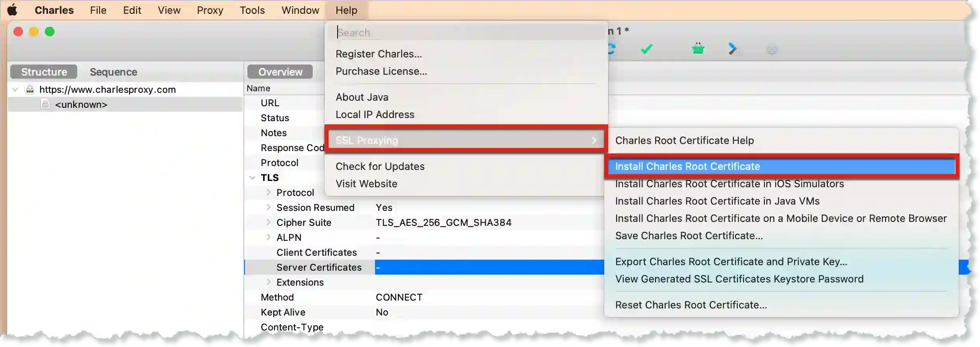
Task: Expand the Cipher Suite row
Action: [269, 222]
